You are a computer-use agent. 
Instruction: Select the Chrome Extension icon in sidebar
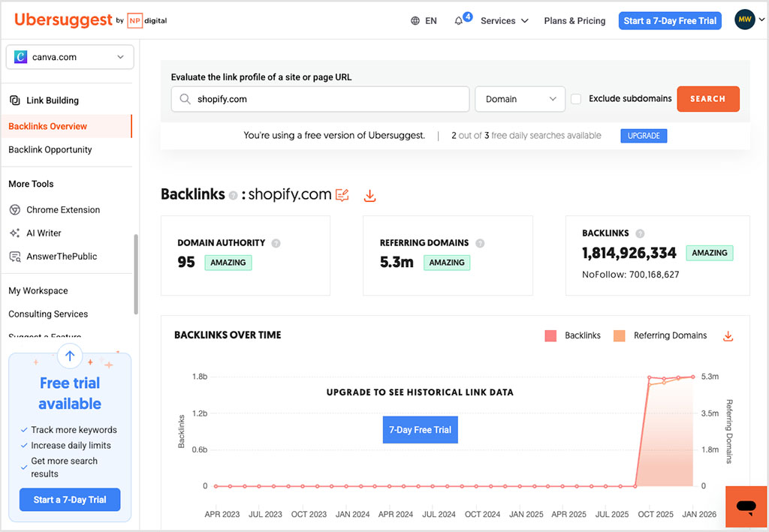17,209
